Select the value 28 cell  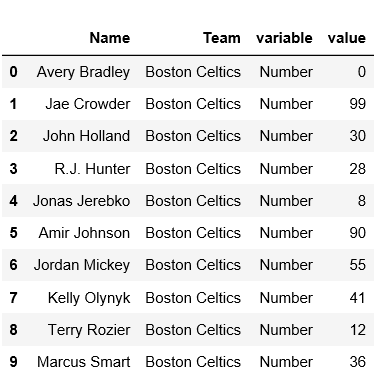tap(358, 169)
